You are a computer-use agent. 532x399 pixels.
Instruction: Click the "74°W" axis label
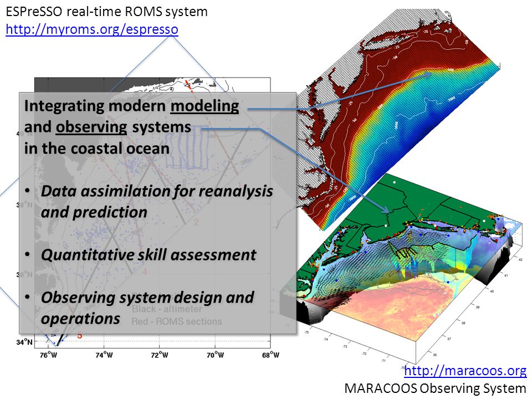[x=104, y=355]
